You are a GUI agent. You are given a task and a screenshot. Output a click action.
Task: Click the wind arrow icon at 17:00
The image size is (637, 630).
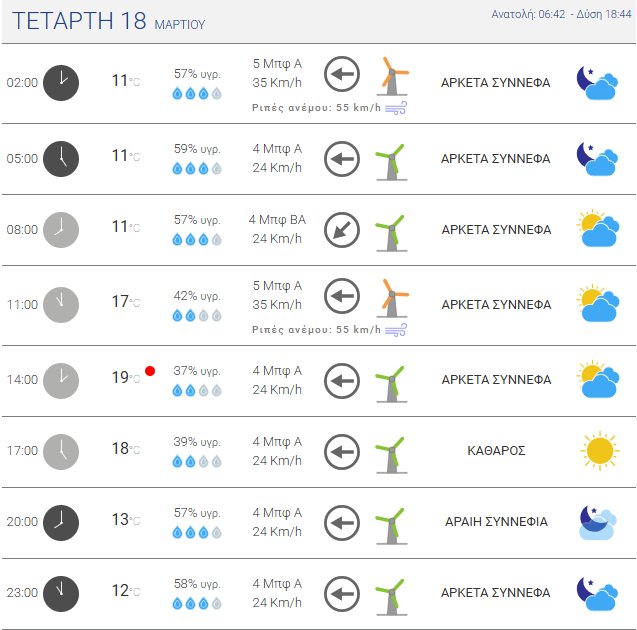coord(342,451)
